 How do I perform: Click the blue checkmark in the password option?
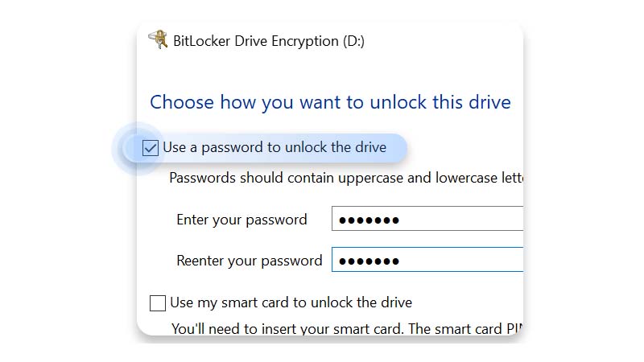point(151,148)
